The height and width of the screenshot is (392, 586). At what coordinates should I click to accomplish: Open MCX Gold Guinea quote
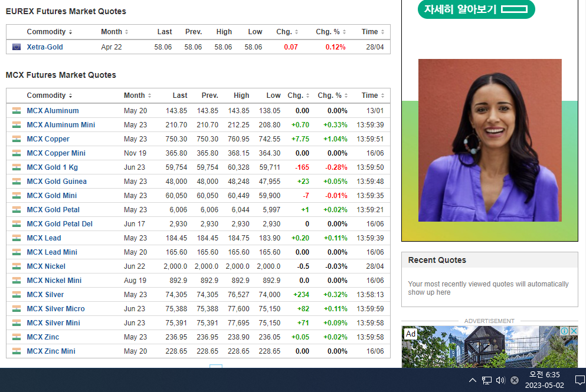tap(57, 182)
